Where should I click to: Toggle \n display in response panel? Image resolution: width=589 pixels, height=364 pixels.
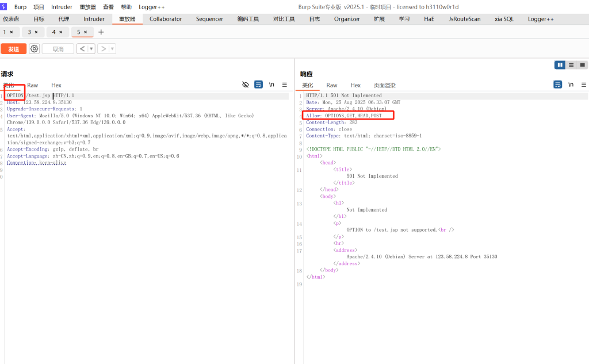pyautogui.click(x=571, y=85)
